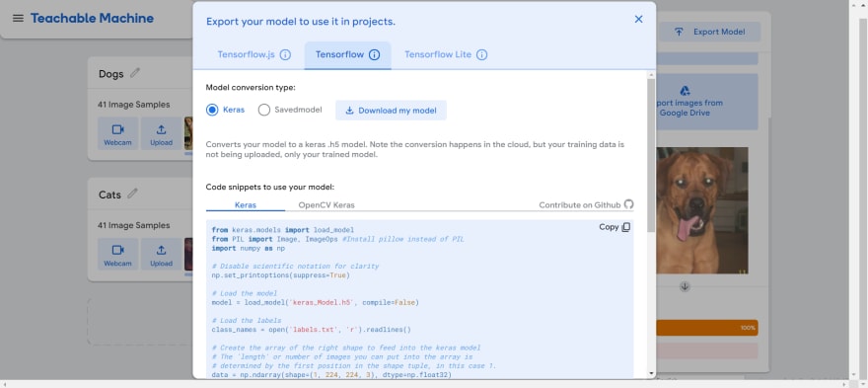Open the Contribute on Github link
The image size is (868, 388).
click(580, 205)
